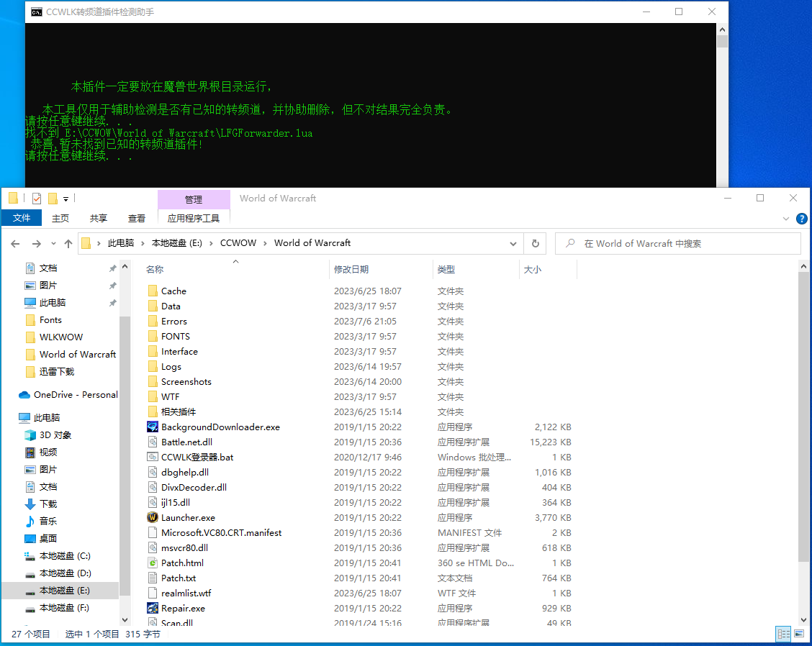Switch to details view layout
The width and height of the screenshot is (812, 646).
(782, 634)
